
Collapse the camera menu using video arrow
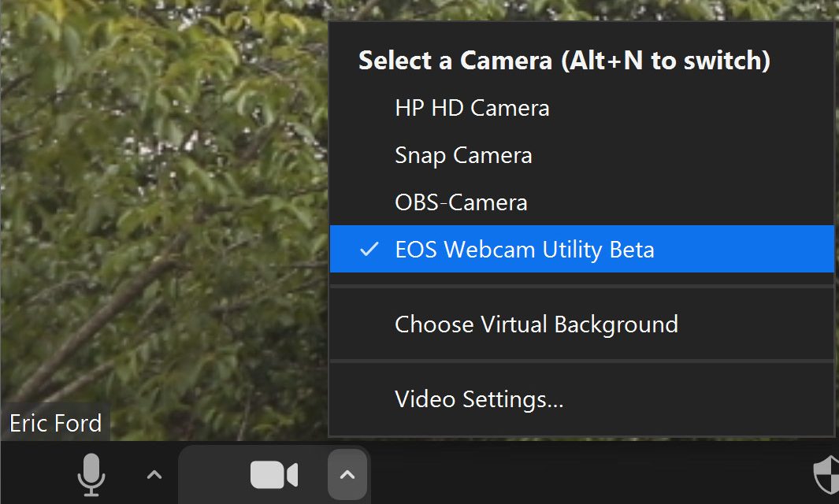pos(347,475)
